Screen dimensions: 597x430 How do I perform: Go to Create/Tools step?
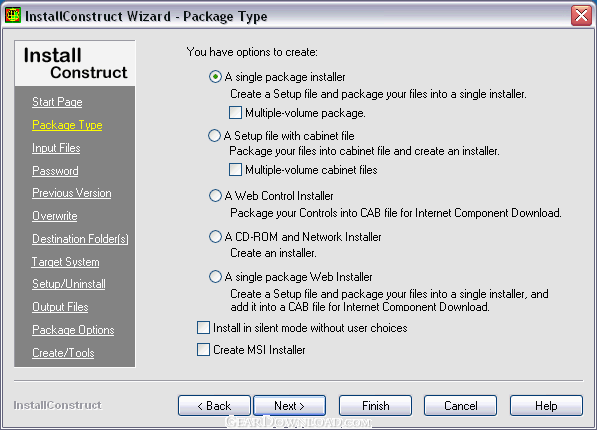(63, 353)
